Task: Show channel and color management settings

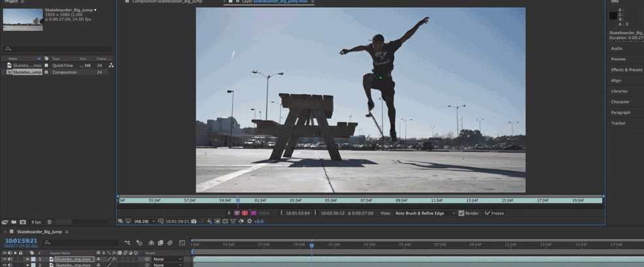Action: 209,221
